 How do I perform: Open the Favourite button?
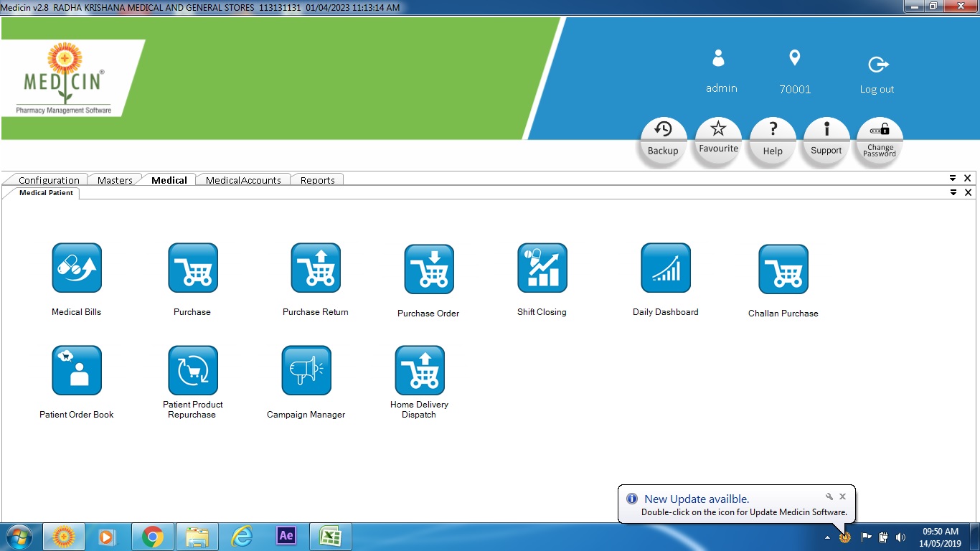pos(718,141)
